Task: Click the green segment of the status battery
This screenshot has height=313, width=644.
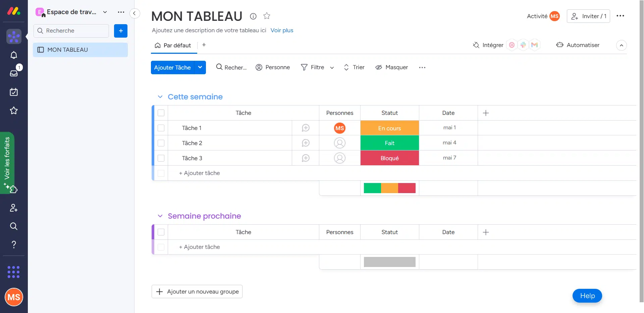Action: (372, 188)
